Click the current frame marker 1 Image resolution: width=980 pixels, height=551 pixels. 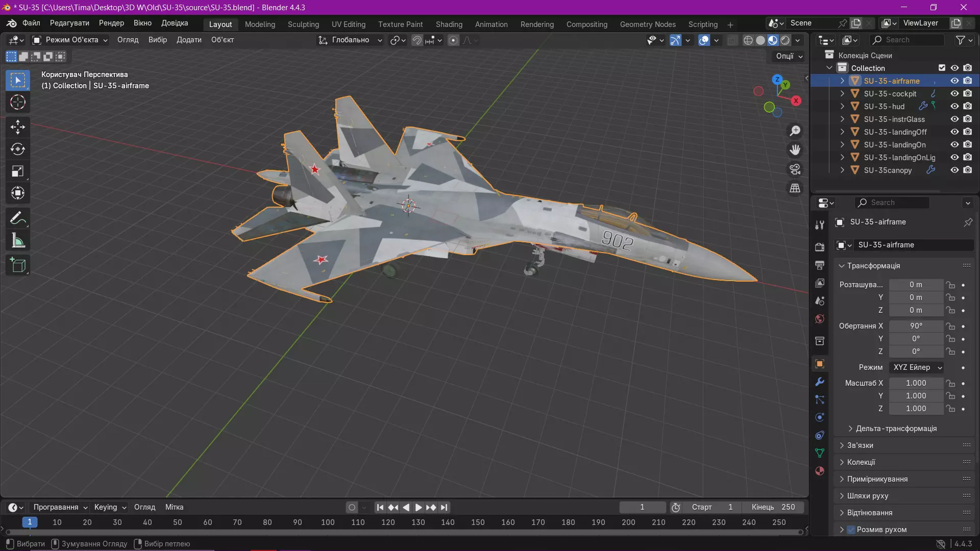click(x=30, y=522)
